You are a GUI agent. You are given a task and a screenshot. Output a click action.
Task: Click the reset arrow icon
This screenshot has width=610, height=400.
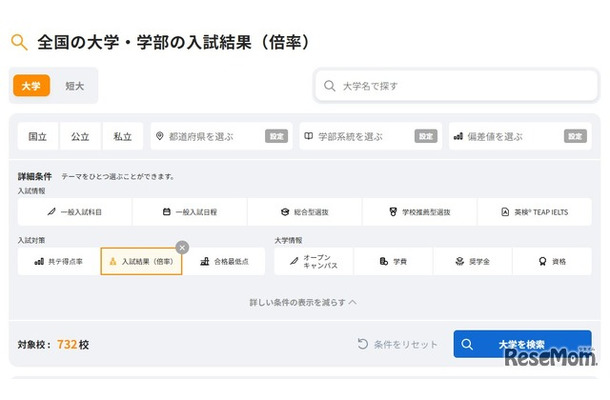[363, 344]
